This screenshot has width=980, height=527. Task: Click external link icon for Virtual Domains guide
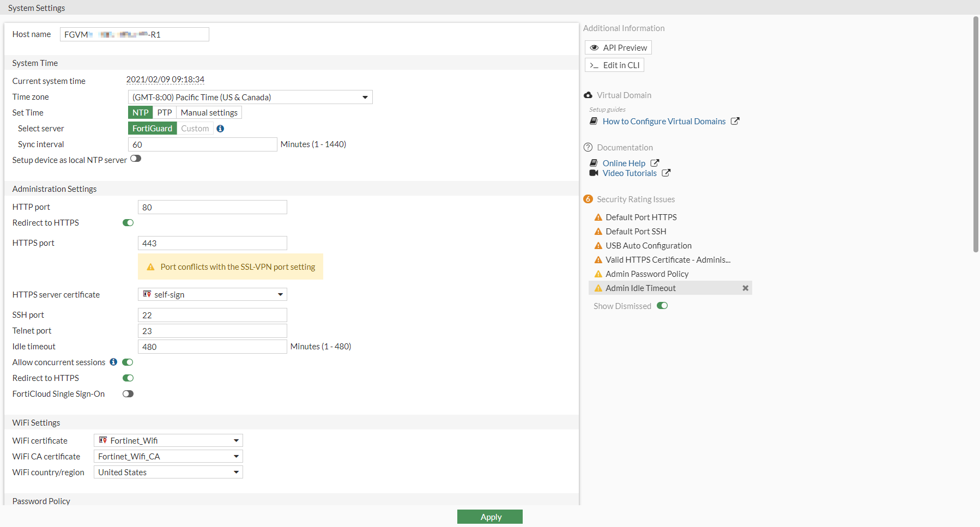pyautogui.click(x=735, y=122)
